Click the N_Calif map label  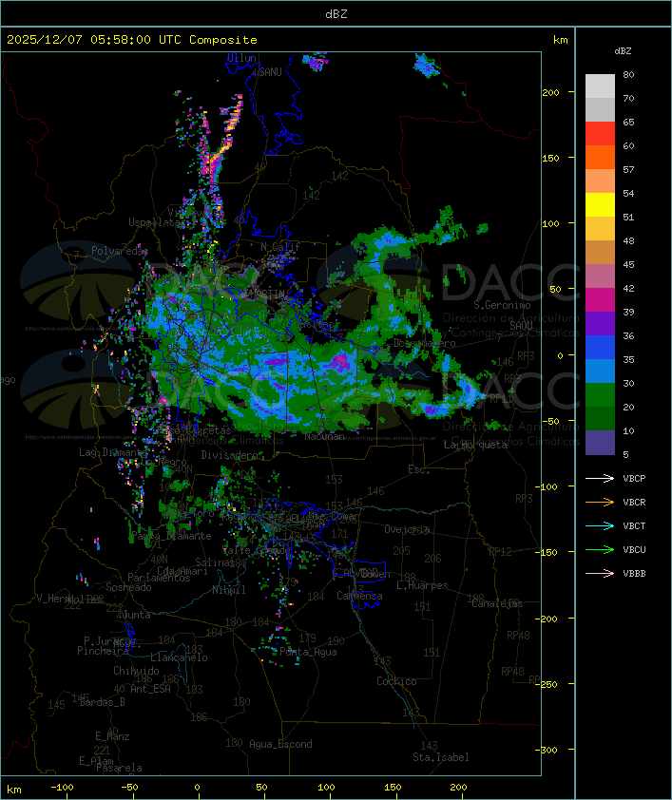(x=280, y=247)
